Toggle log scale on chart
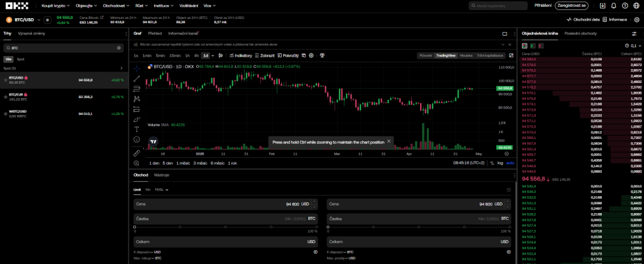Viewport: 644px width, 264px height. (x=500, y=163)
